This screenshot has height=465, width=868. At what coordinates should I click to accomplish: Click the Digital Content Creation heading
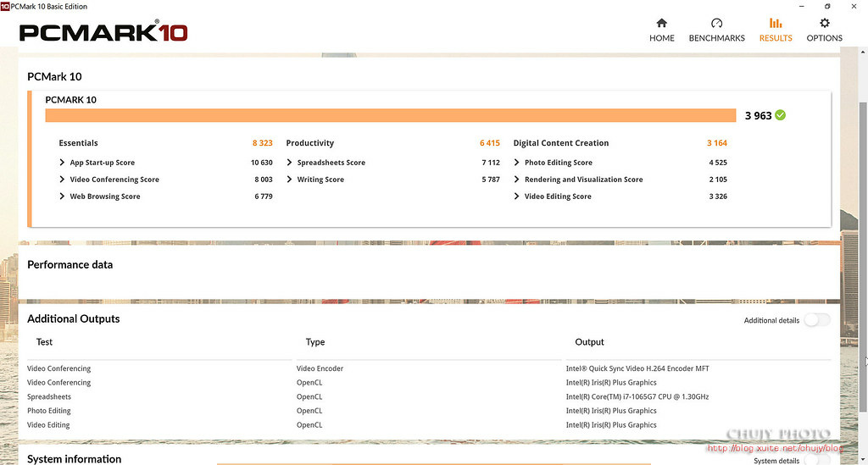point(561,143)
